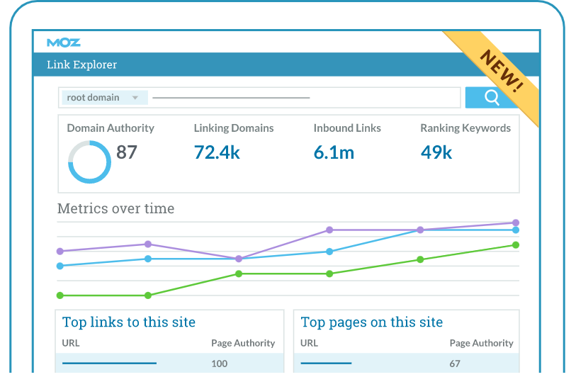
Task: Click the Link Explorer header title
Action: click(81, 64)
